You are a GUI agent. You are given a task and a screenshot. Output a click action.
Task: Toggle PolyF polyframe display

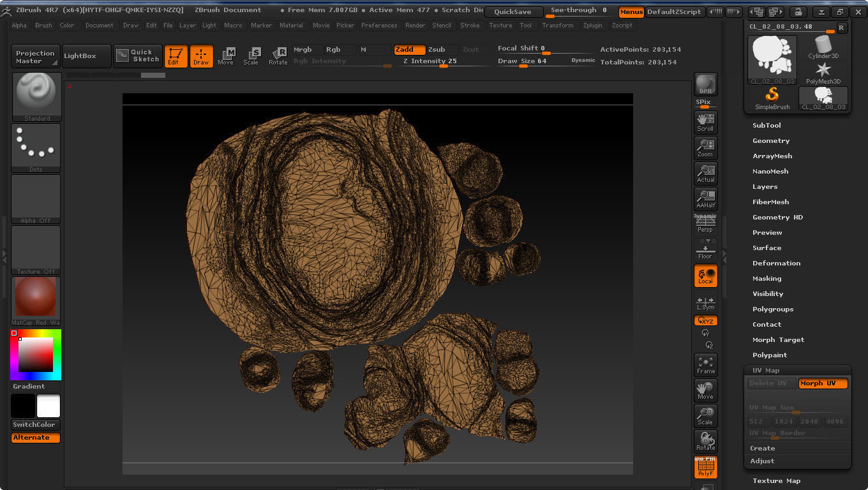pos(705,467)
